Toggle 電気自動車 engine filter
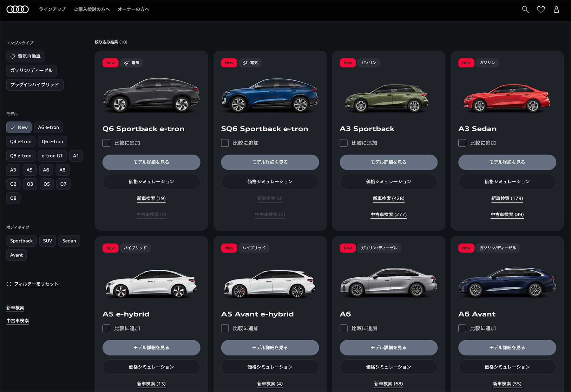This screenshot has width=571, height=392. point(25,56)
